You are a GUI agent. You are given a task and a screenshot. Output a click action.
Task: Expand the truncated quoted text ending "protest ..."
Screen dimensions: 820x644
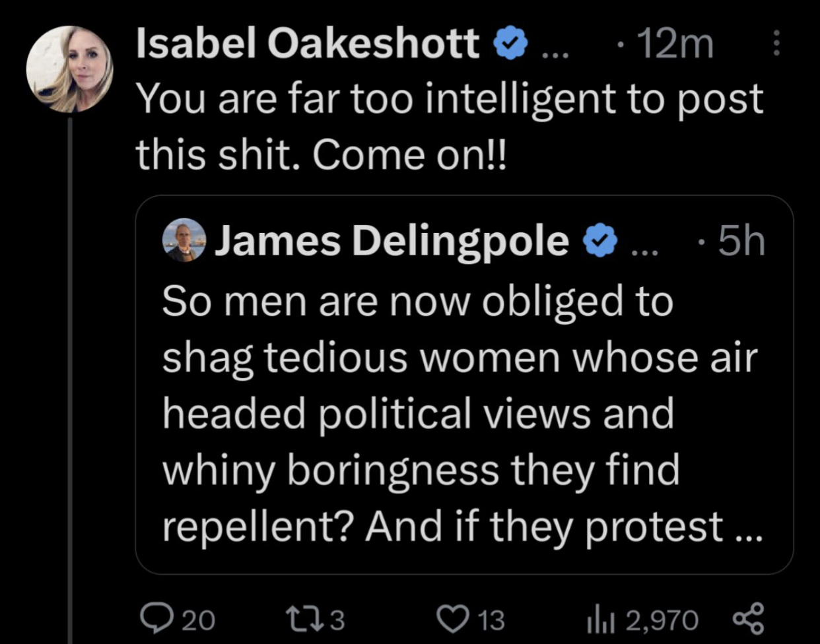(747, 528)
